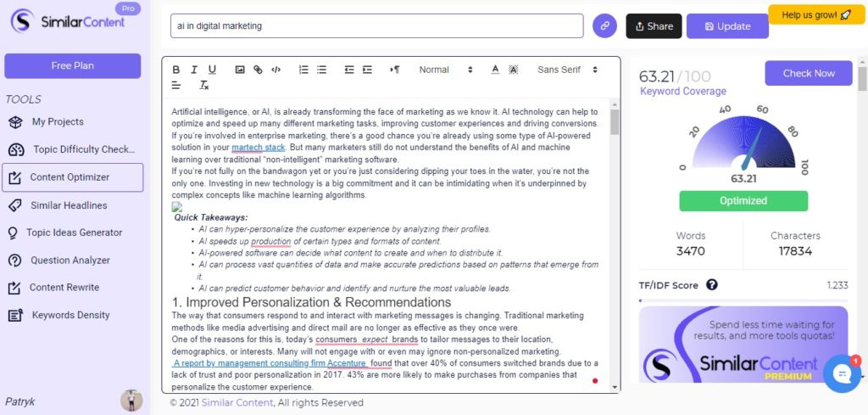
Task: Click the TF/IDF Score progress bar
Action: [x=743, y=300]
